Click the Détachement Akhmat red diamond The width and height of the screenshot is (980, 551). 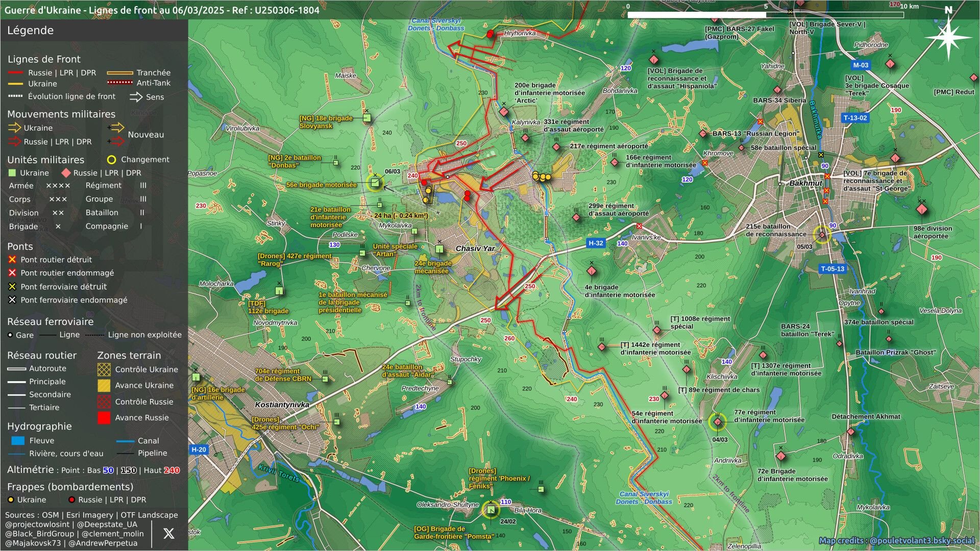click(850, 432)
